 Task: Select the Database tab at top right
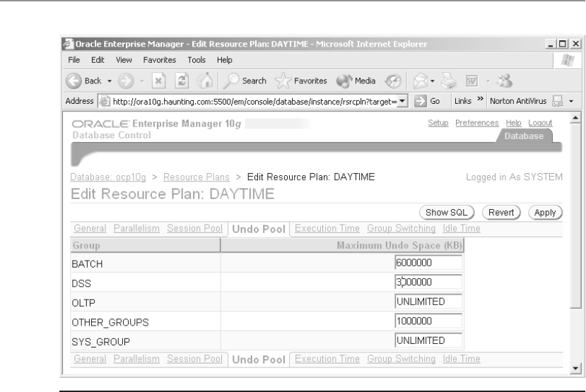(524, 136)
